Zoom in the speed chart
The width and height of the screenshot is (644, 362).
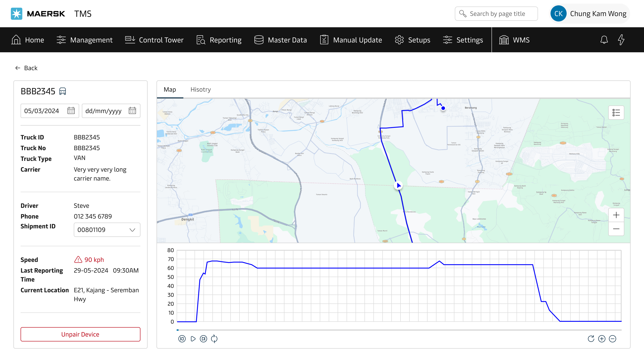tap(602, 339)
